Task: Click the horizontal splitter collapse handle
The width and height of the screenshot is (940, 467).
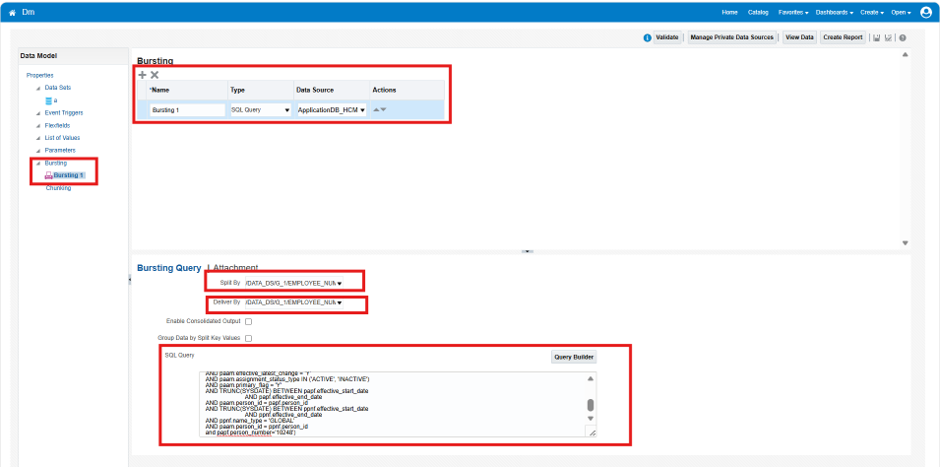Action: coord(527,252)
